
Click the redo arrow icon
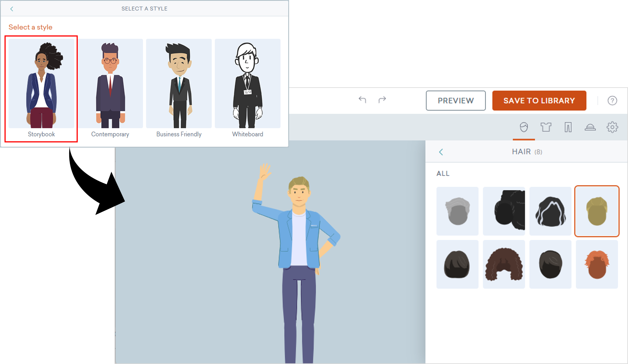point(382,100)
